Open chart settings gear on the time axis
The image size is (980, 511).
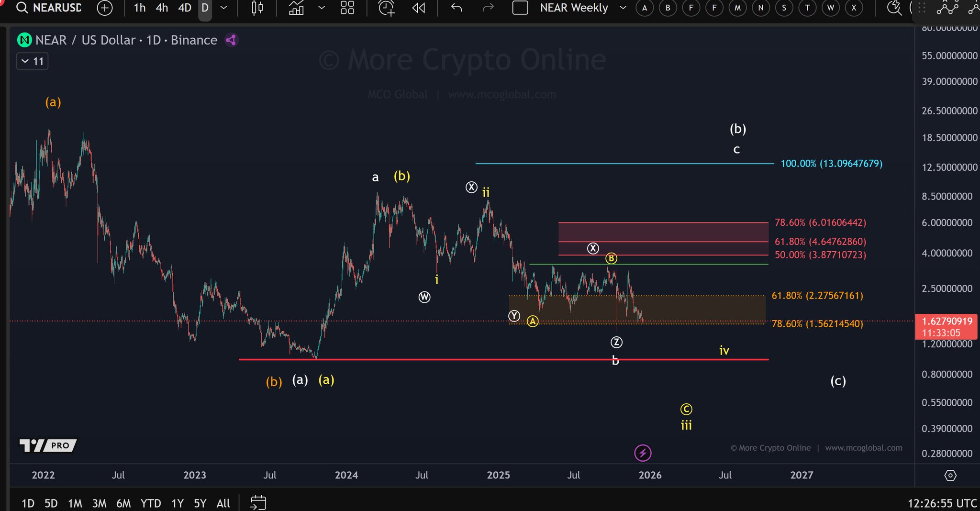pyautogui.click(x=950, y=475)
